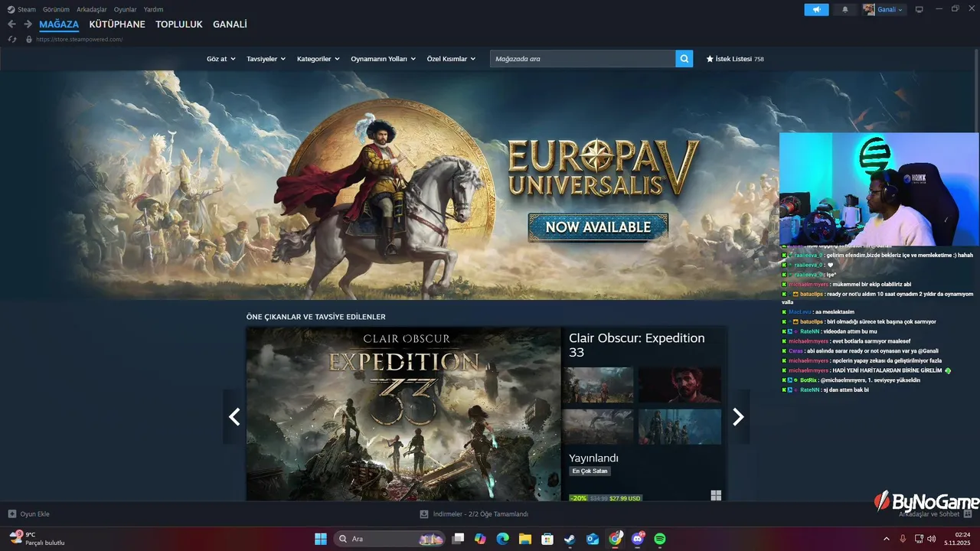Screen dimensions: 980x551
Task: Click the megaphone announcements icon
Action: (816, 9)
